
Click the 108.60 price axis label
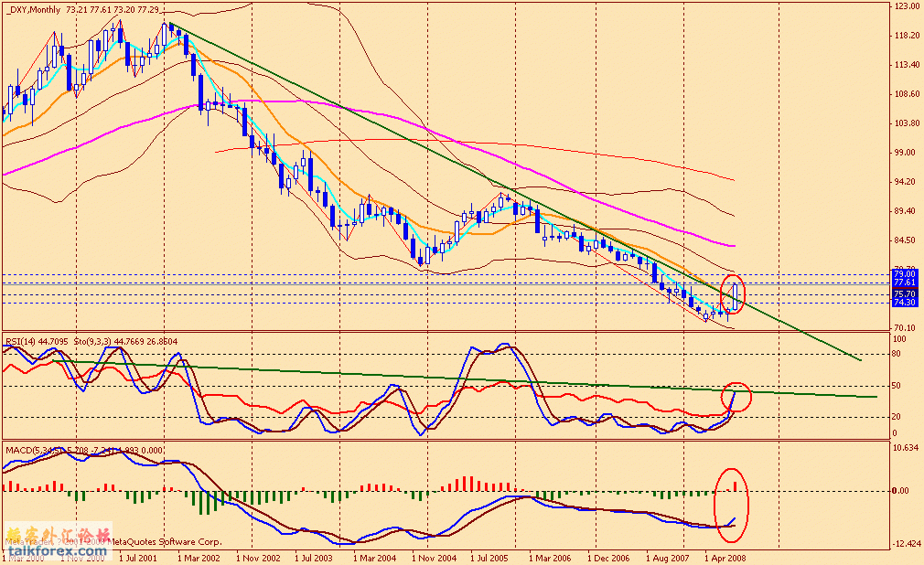[907, 93]
